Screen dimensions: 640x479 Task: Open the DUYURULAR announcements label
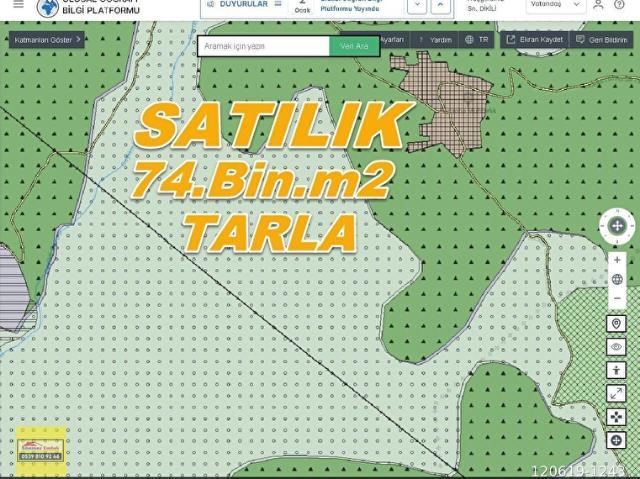click(x=244, y=4)
